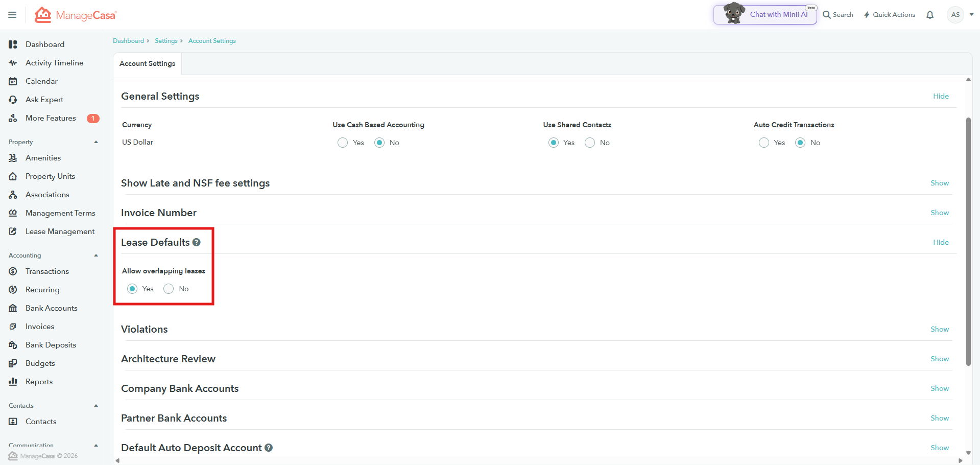
Task: Select No for Allow overlapping leases
Action: tap(169, 289)
